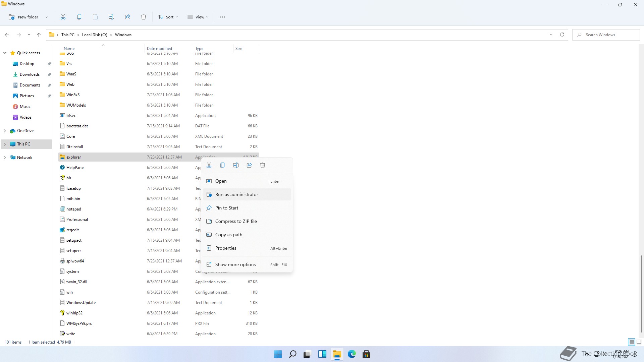Click the Cut icon in the context menu
The image size is (644, 362).
(x=209, y=165)
